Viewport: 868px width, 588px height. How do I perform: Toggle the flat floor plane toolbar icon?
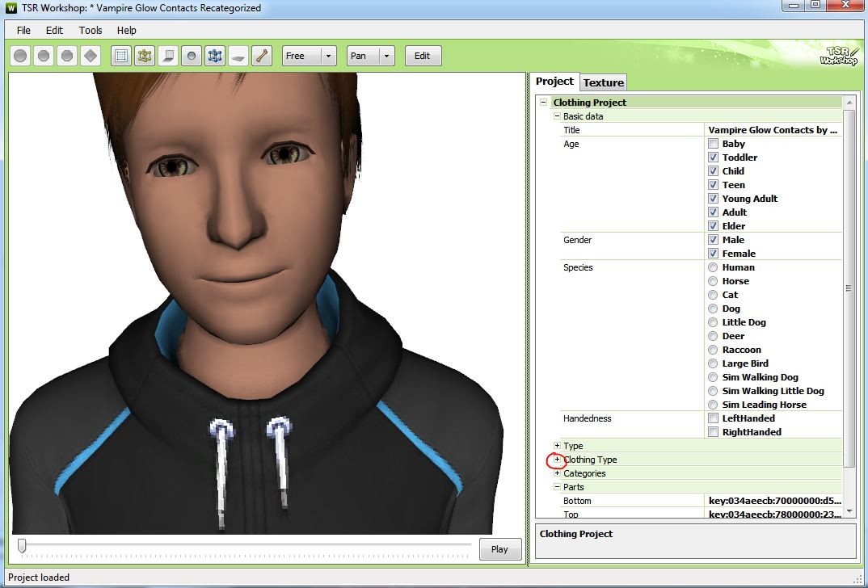point(238,56)
